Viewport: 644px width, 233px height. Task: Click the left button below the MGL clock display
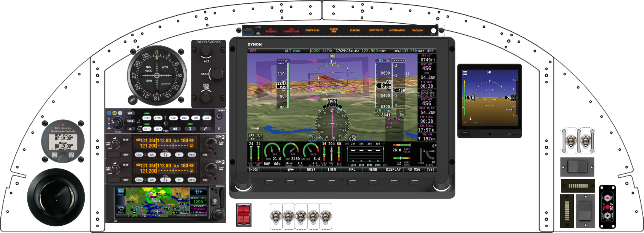54,155
